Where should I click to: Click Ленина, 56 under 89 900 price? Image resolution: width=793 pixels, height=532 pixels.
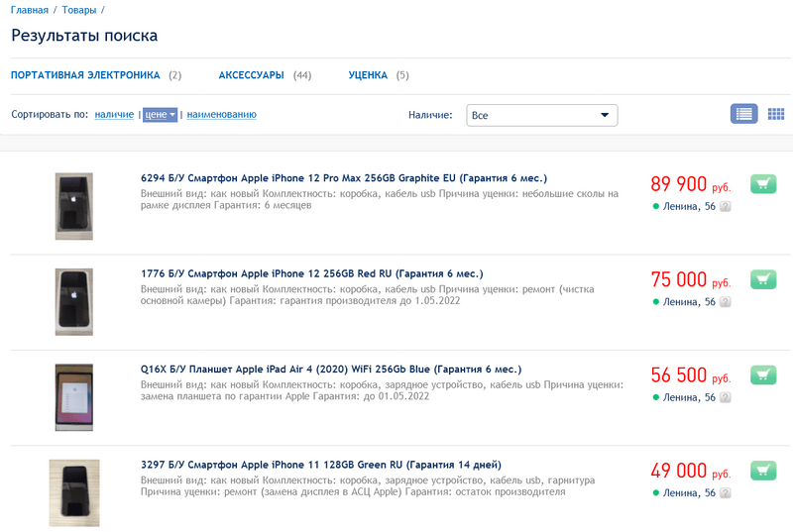(x=689, y=206)
